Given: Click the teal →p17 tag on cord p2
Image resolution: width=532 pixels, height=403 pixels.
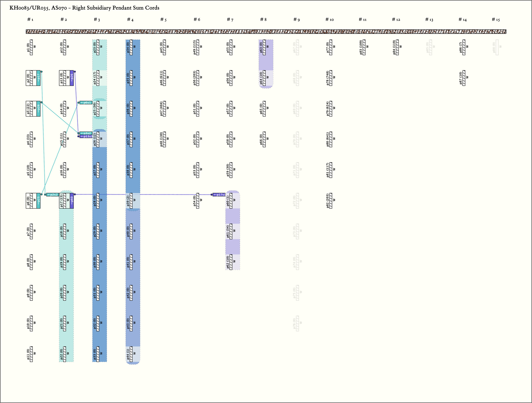Looking at the screenshot, I should click(x=38, y=78).
